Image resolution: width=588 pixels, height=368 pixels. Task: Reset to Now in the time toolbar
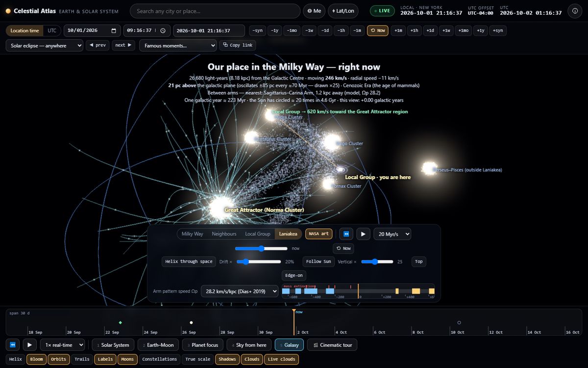point(377,30)
